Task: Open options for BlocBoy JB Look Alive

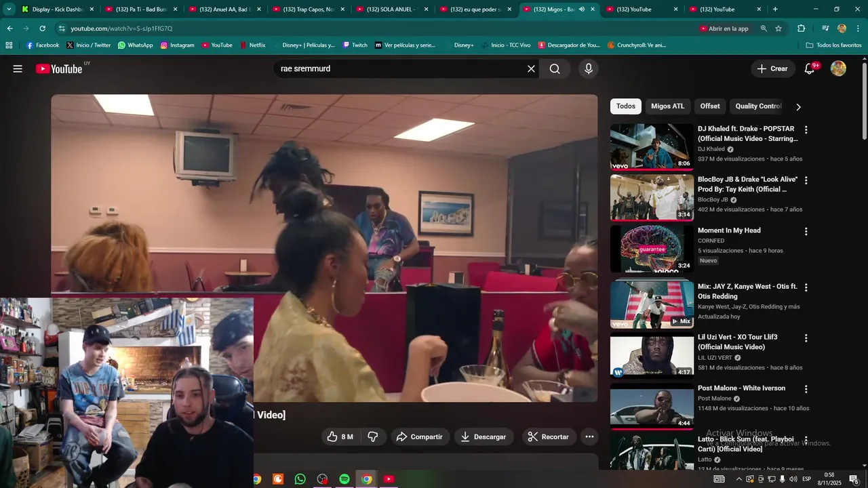Action: coord(806,180)
